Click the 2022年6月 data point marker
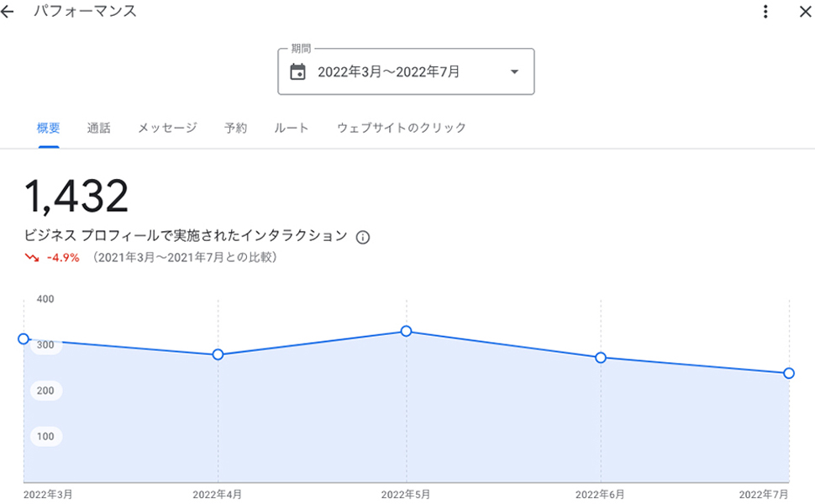Viewport: 815px width, 504px height. click(601, 358)
